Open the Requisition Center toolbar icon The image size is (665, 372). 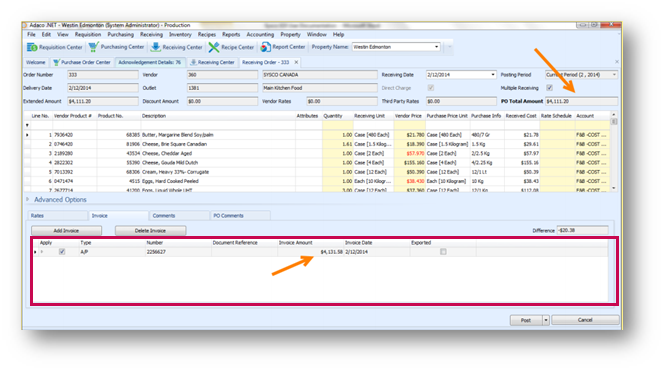coord(32,47)
